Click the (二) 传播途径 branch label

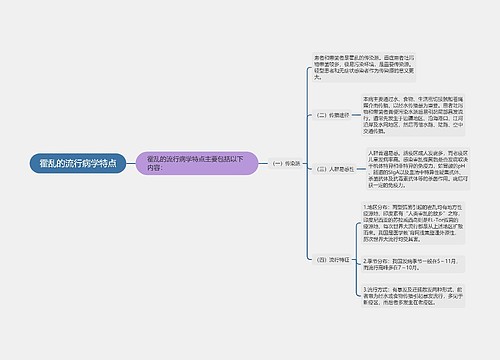pos(332,115)
